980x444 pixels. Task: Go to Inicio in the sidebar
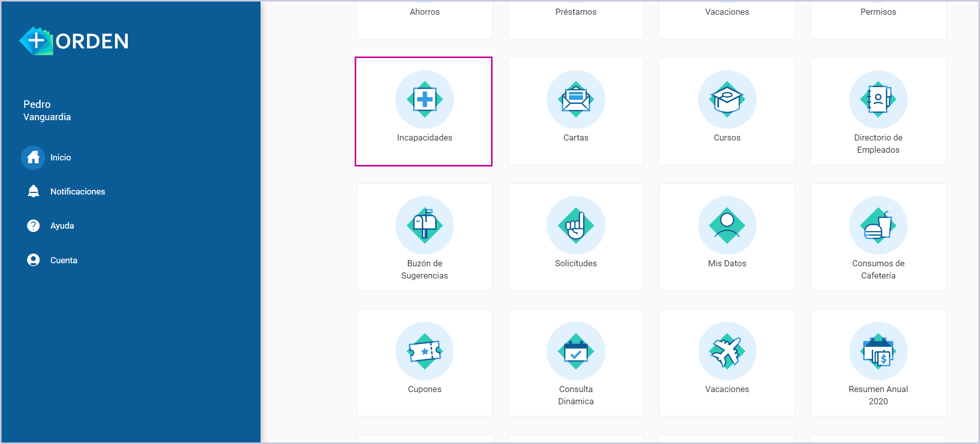60,157
